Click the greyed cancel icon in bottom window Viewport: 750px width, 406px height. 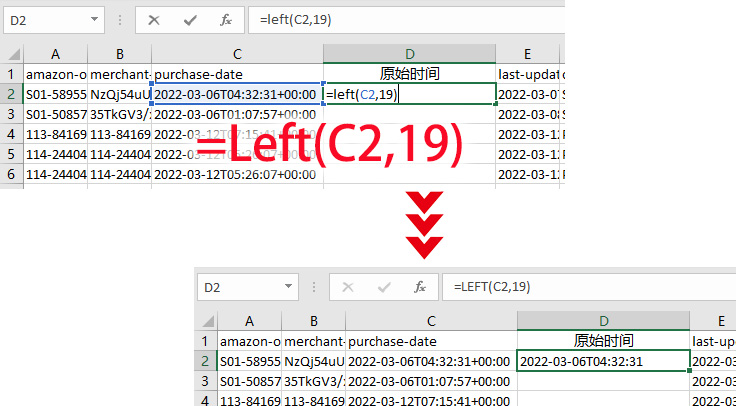click(x=348, y=287)
